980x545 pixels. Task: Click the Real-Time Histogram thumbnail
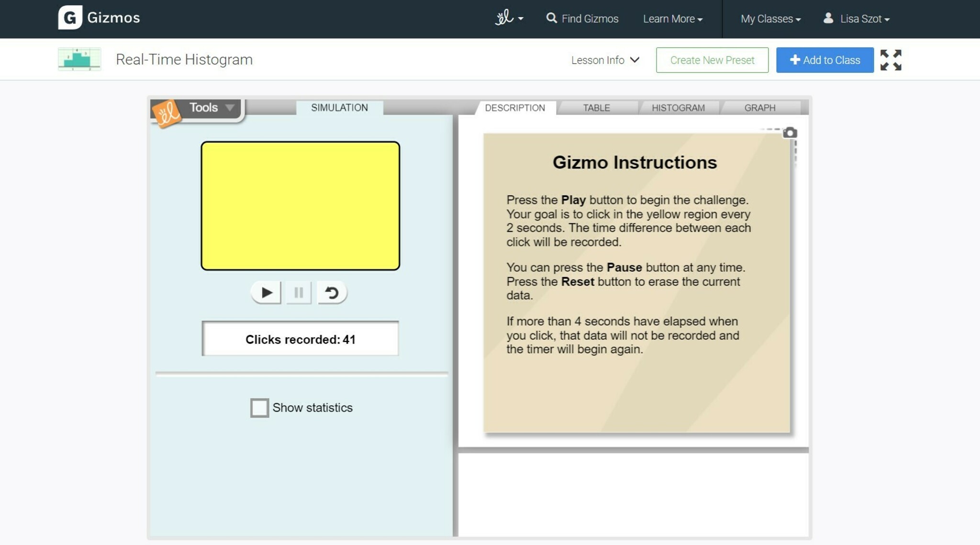[79, 59]
